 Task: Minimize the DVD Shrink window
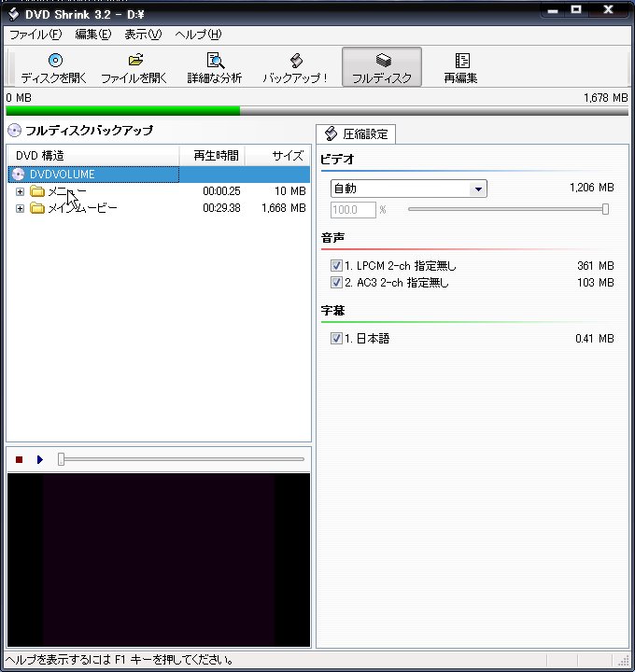click(x=553, y=10)
